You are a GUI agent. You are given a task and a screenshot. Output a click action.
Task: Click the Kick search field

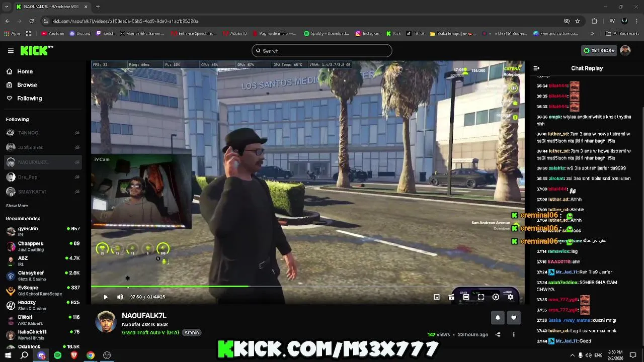[x=322, y=51]
